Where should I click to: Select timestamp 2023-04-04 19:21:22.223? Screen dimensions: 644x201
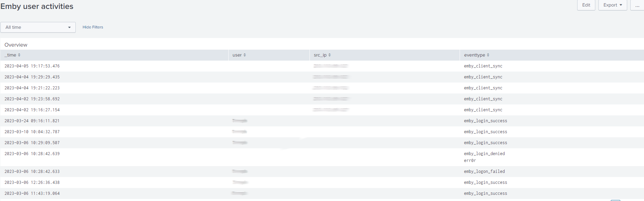(x=32, y=88)
